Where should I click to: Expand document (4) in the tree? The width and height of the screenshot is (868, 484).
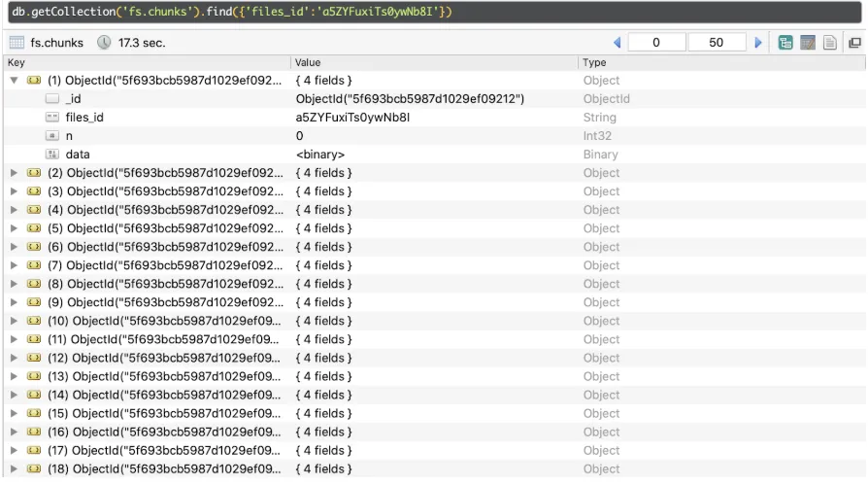pos(15,210)
